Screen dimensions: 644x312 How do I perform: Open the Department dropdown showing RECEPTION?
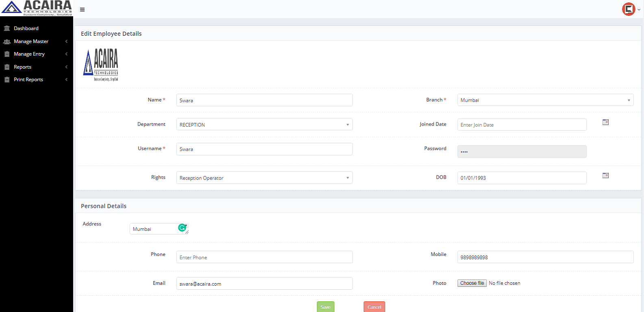(x=264, y=125)
